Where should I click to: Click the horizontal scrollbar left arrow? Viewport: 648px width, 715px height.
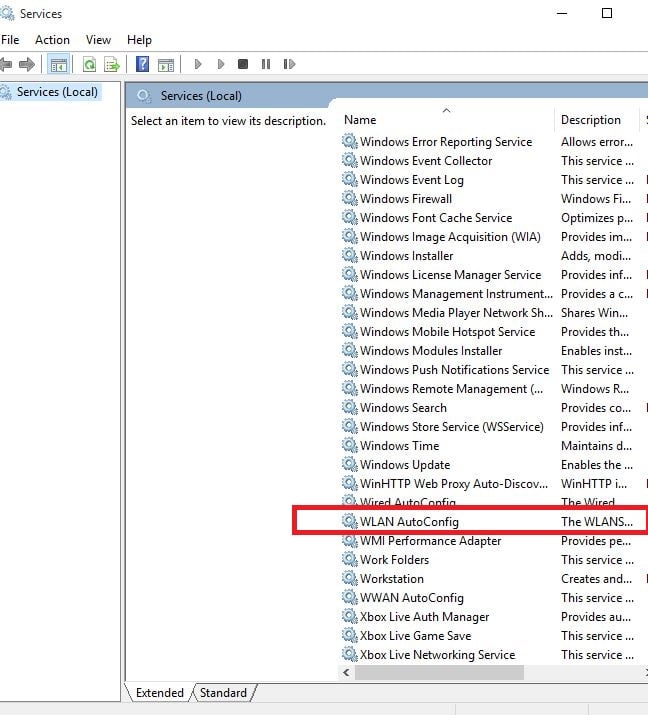click(346, 672)
